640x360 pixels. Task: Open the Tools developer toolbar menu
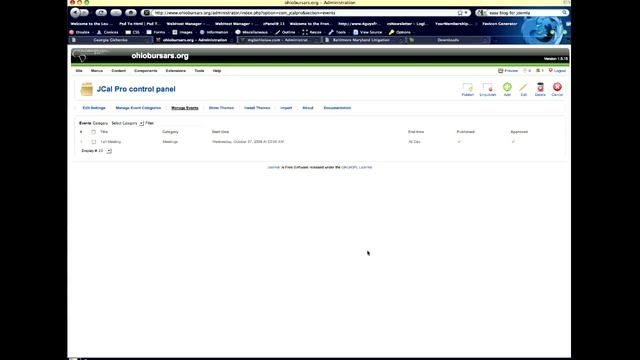[338, 32]
